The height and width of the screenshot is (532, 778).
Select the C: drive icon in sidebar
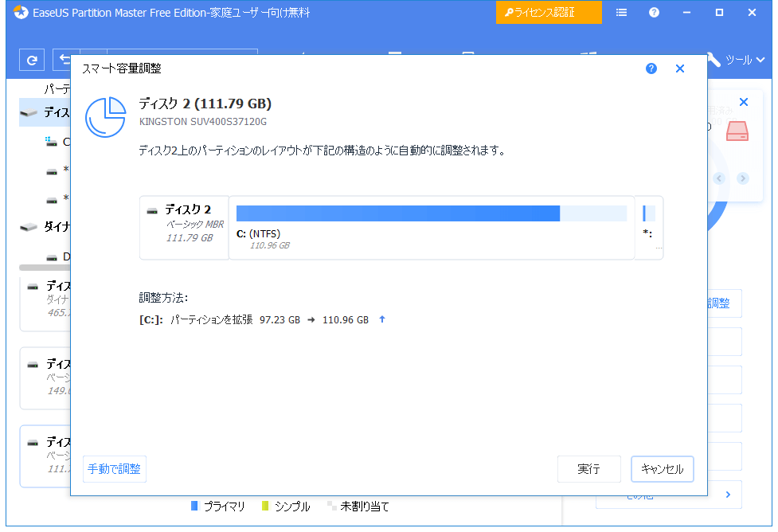51,142
